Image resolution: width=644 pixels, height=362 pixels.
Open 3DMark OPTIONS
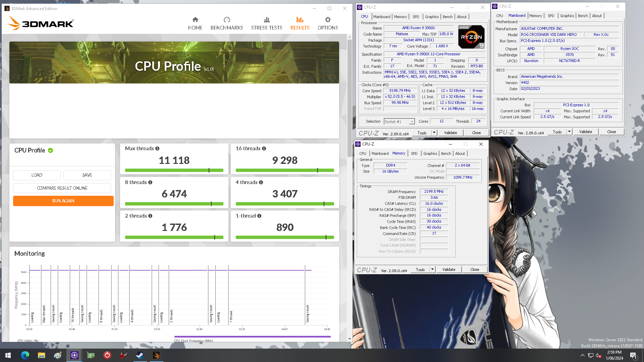[x=328, y=23]
